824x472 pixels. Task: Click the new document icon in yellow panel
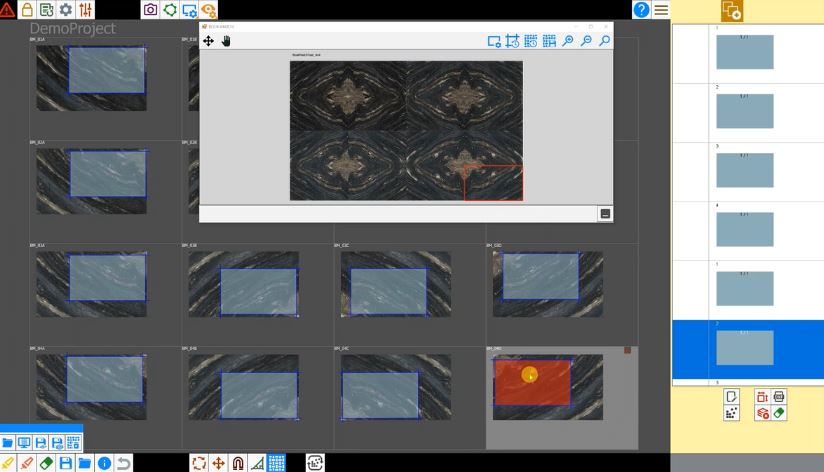731,397
